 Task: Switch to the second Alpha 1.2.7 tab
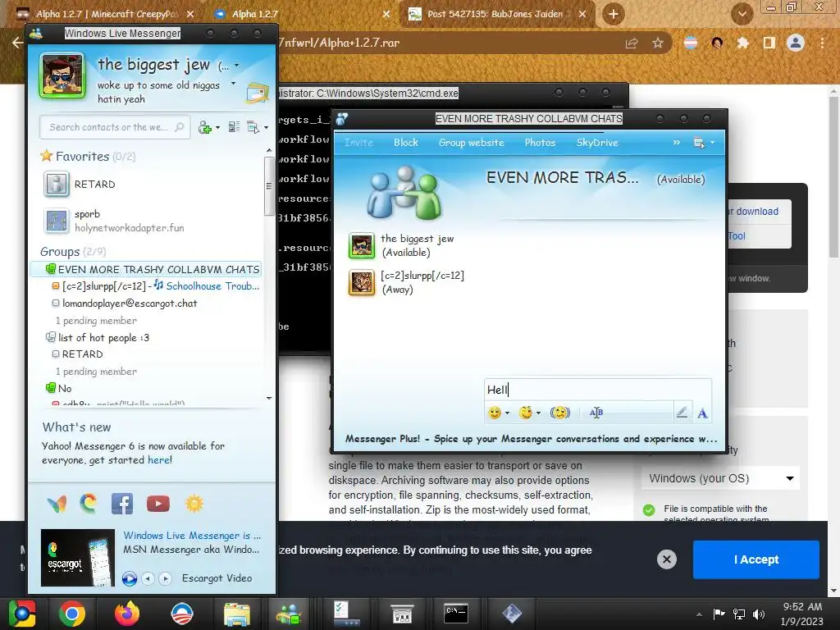[303, 15]
